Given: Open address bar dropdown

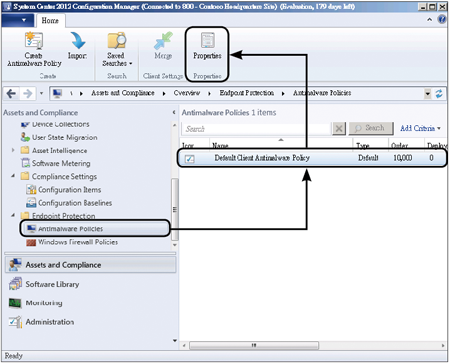Looking at the screenshot, I should (428, 94).
